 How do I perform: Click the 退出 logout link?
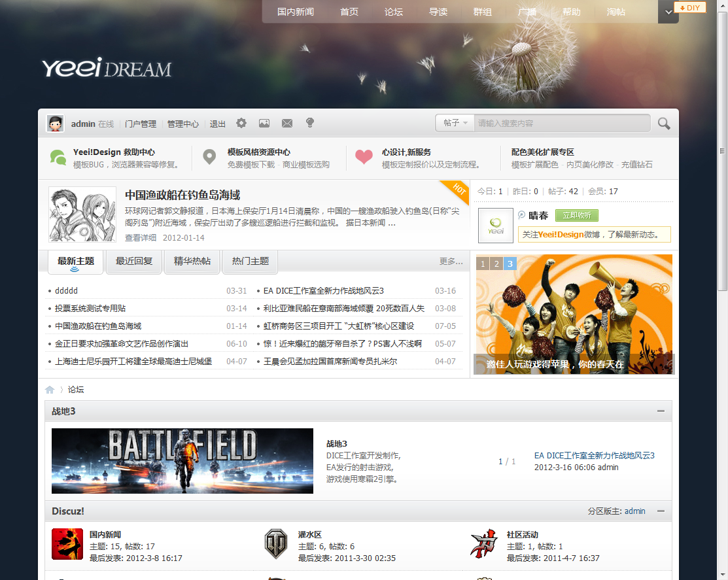coord(217,124)
